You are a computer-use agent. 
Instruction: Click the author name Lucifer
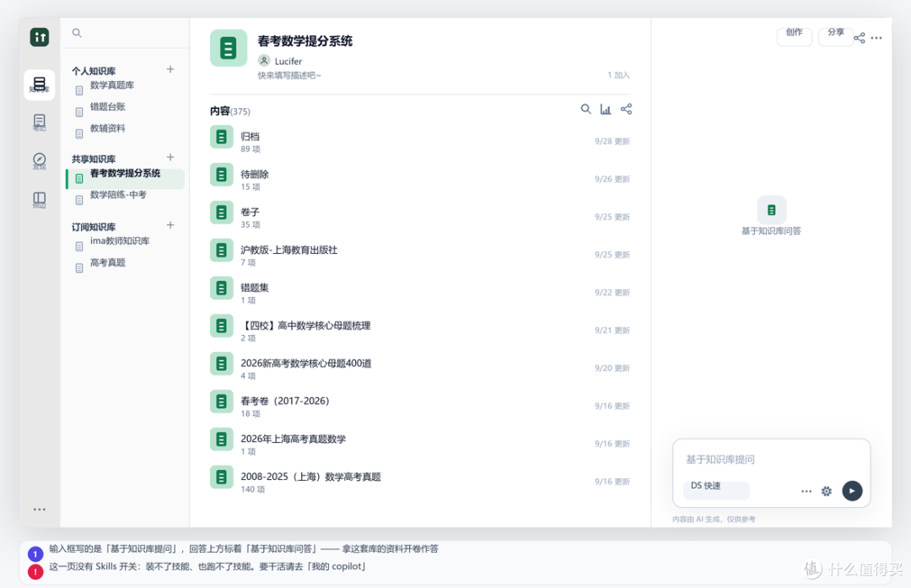pyautogui.click(x=288, y=61)
